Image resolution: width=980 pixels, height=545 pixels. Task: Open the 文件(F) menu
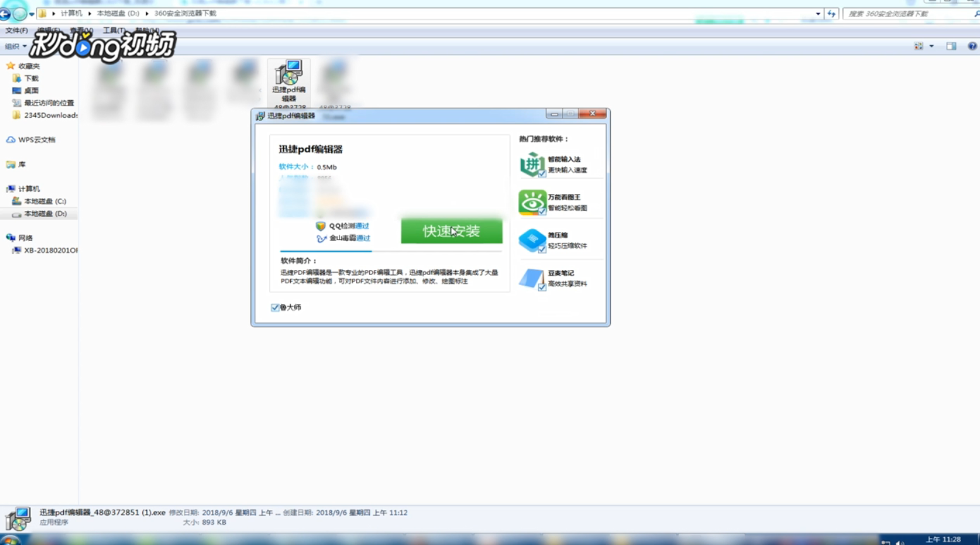(16, 30)
